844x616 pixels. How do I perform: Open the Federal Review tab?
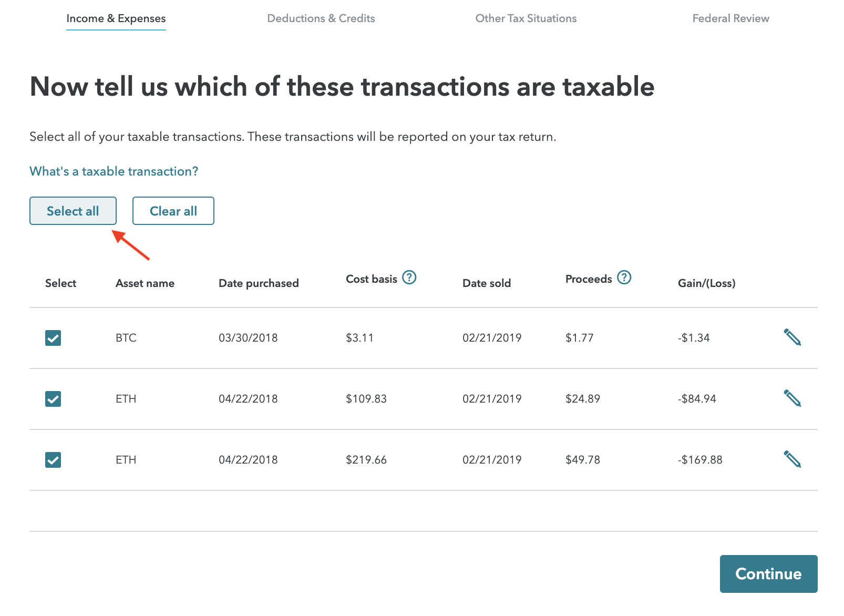730,18
